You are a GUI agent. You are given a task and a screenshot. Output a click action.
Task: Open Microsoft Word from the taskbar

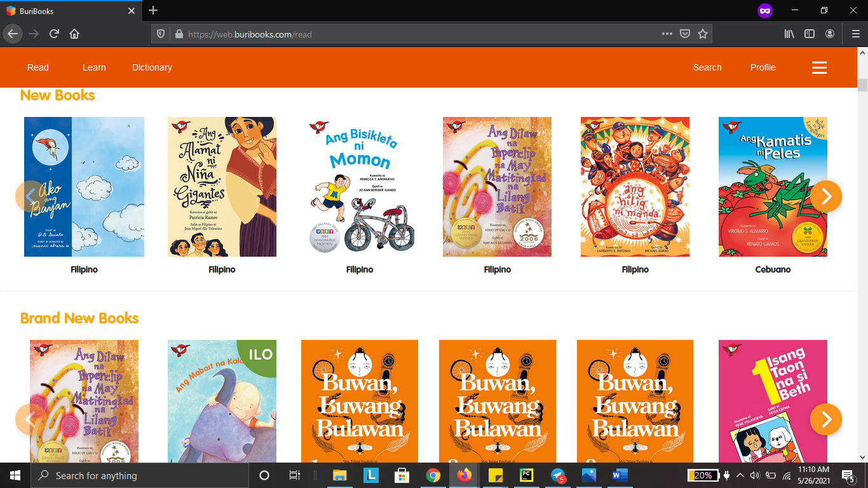pos(620,475)
